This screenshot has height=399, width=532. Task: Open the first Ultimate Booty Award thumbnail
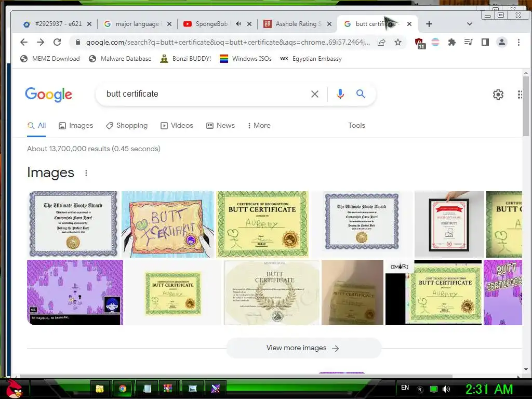[73, 224]
